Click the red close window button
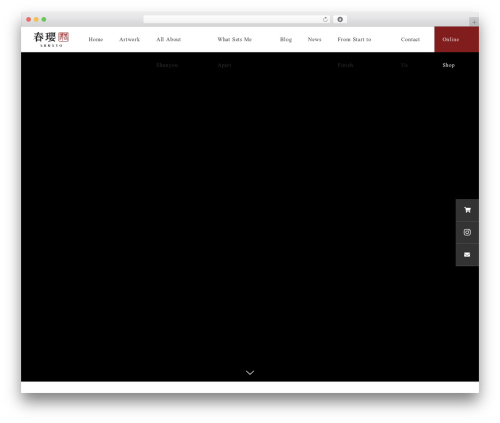The image size is (500, 423). [29, 19]
